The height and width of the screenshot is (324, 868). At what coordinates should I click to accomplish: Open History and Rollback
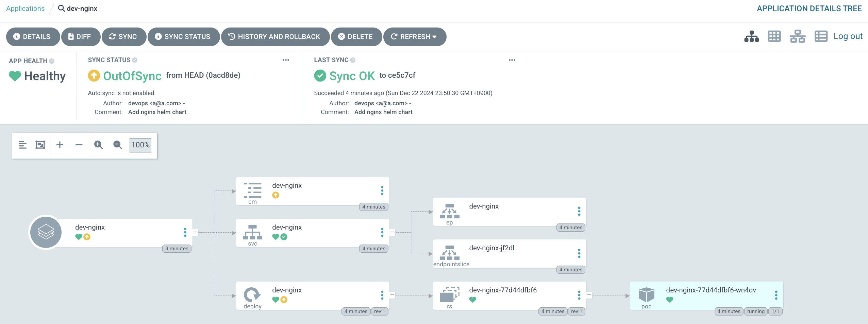275,37
